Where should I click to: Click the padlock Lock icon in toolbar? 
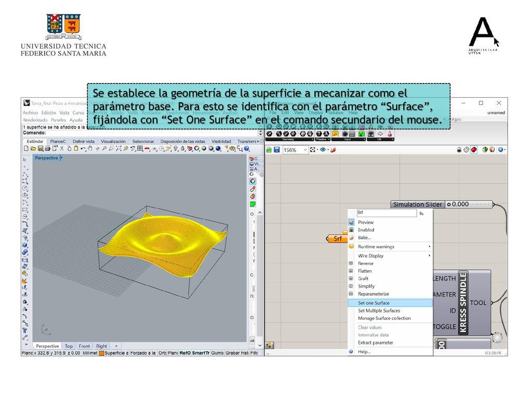click(x=182, y=148)
